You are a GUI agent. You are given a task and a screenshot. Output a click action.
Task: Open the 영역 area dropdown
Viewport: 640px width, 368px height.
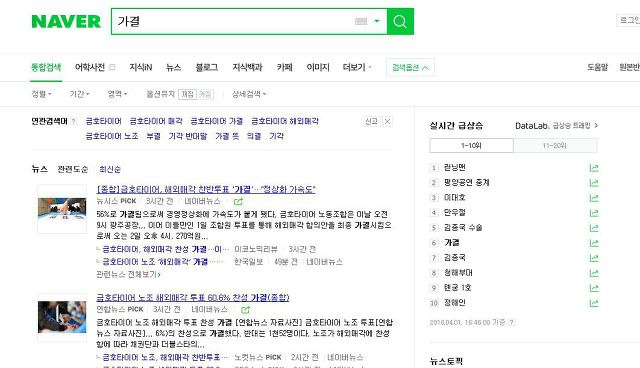tap(117, 94)
